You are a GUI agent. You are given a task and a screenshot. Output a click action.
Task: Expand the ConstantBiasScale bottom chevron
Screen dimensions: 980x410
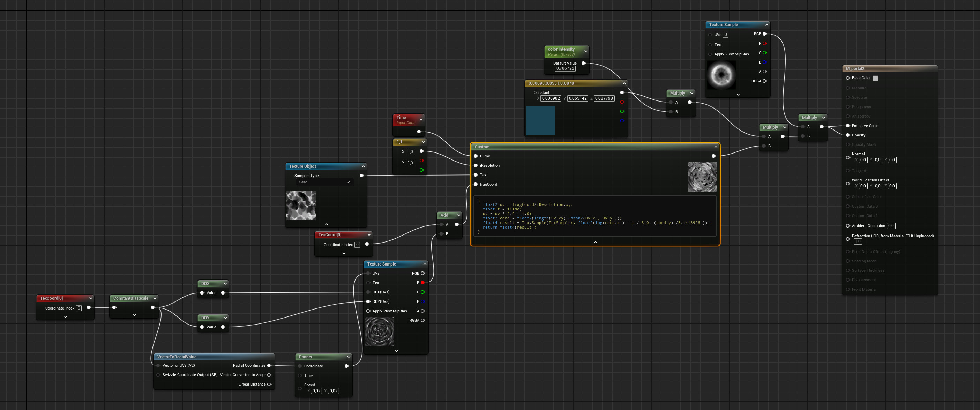[x=134, y=315]
